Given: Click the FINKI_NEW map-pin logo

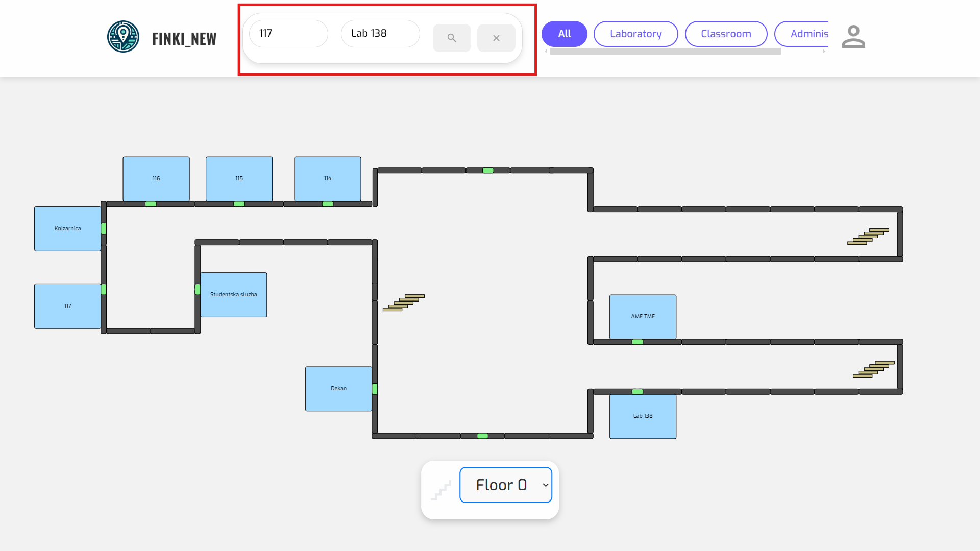Looking at the screenshot, I should tap(123, 37).
